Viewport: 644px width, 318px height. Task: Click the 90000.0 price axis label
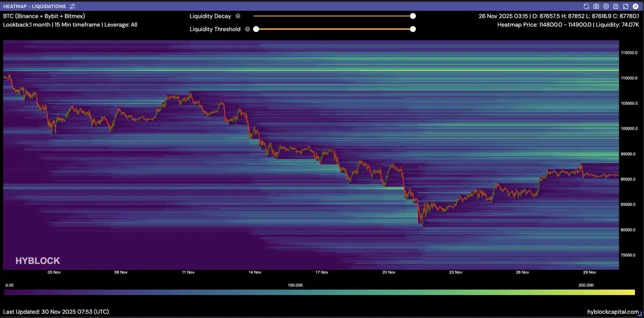pos(629,179)
